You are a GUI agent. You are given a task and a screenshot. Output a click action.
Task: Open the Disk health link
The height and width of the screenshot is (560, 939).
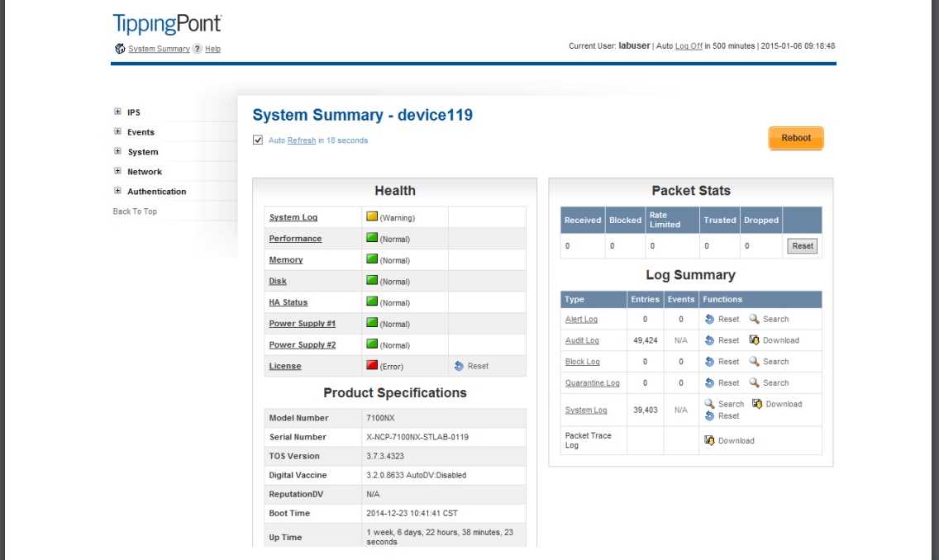[x=278, y=281]
